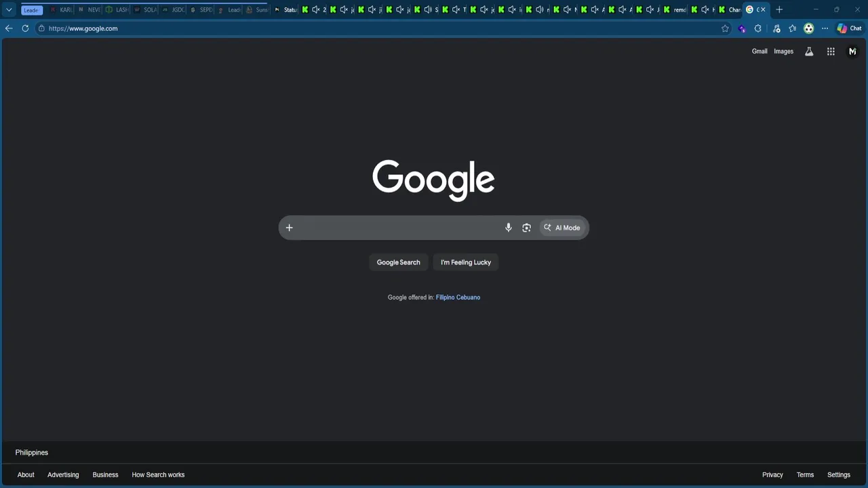Switch to the Statu tab
Viewport: 868px width, 488px height.
click(x=285, y=9)
